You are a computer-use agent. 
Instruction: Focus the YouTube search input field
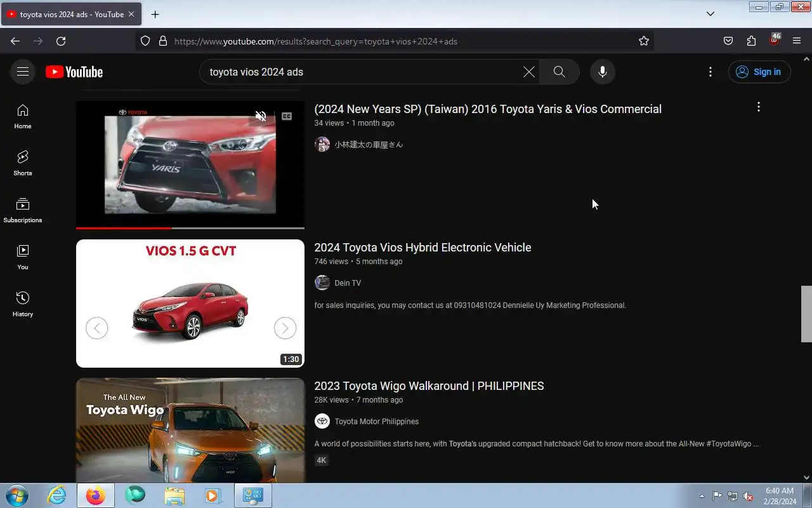pos(362,72)
